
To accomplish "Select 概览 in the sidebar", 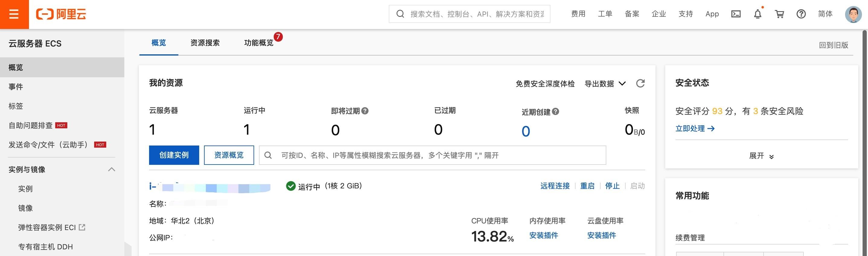I will click(62, 67).
